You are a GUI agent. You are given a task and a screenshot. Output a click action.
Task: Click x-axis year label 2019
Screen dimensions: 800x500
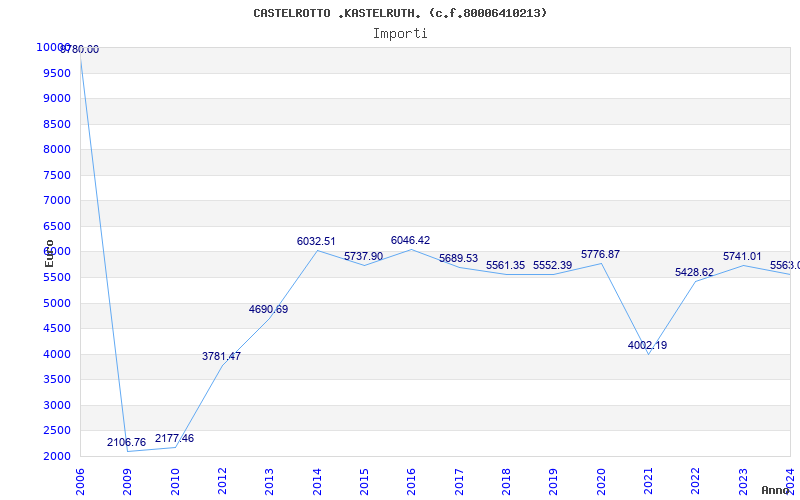[554, 482]
